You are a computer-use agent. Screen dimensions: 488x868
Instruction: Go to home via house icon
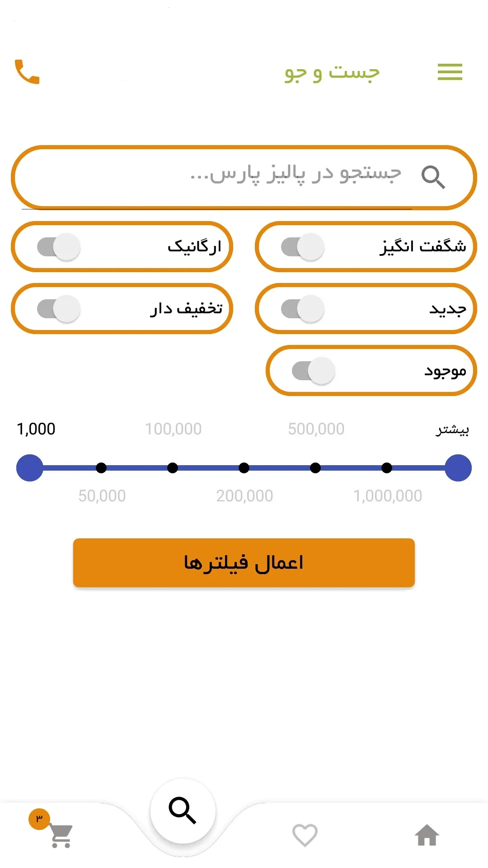(x=427, y=835)
